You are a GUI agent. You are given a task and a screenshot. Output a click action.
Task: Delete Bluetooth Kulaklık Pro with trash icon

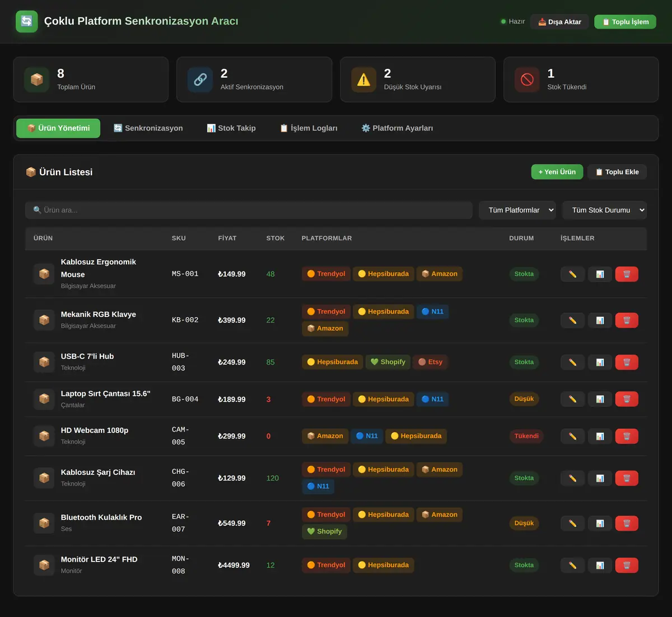(x=627, y=523)
